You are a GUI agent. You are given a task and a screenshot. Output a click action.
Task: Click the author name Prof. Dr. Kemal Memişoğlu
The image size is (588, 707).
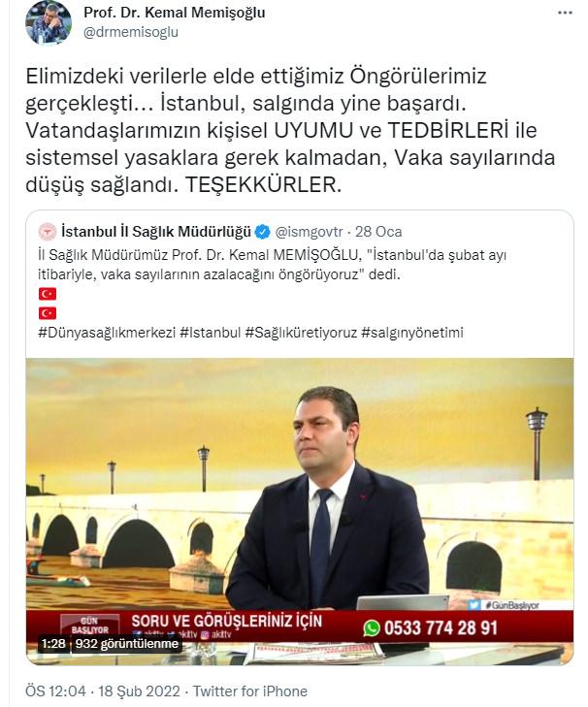(175, 13)
